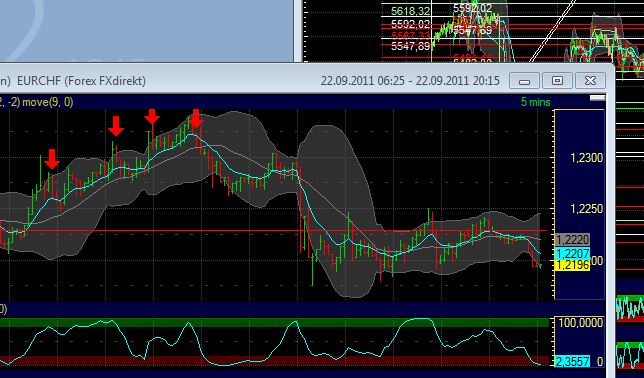Click the cyan 2,3557 oscillator value marker
Image resolution: width=644 pixels, height=378 pixels.
[573, 362]
